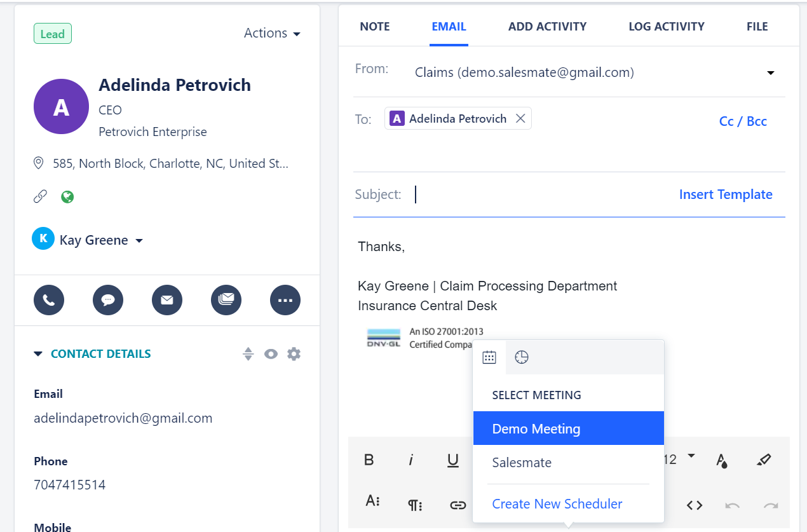Click the Adelinda Petrovich recipient chip in To
The image size is (807, 532).
click(458, 118)
